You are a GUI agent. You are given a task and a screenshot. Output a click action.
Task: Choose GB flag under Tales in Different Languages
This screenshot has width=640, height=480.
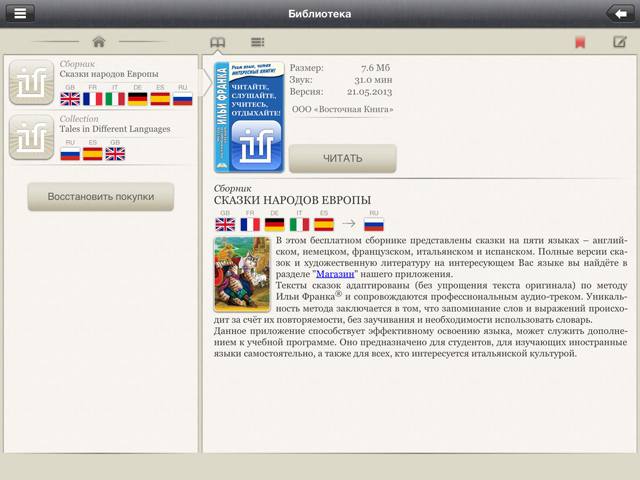(115, 154)
